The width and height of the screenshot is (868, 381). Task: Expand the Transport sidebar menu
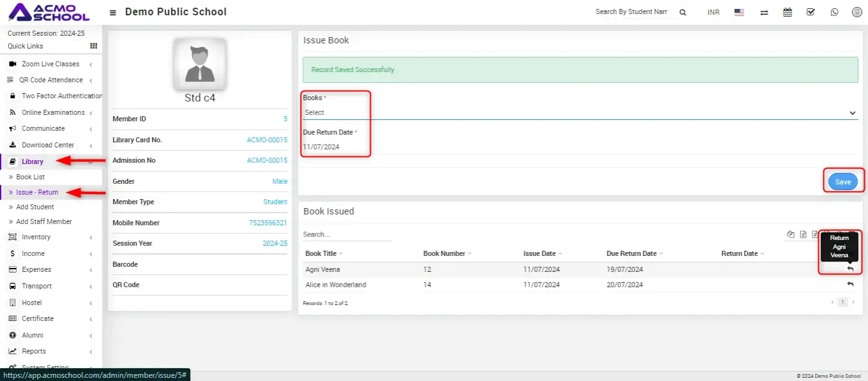pyautogui.click(x=36, y=286)
